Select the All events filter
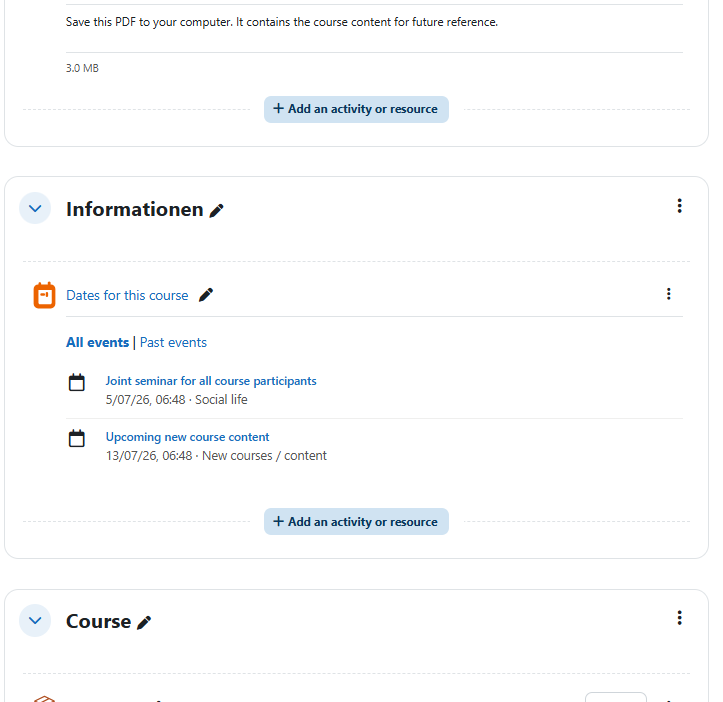The image size is (723, 702). coord(97,342)
